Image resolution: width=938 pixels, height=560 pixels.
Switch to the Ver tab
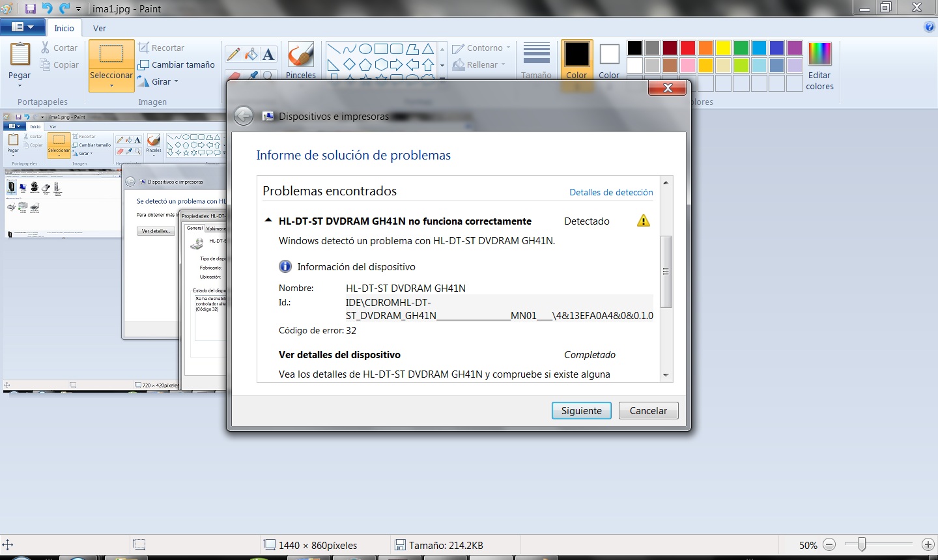(x=99, y=28)
